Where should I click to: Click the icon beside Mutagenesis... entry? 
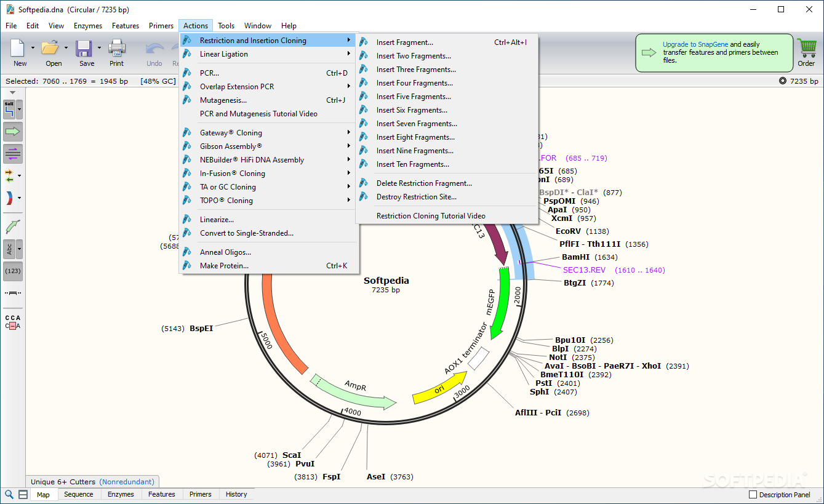pyautogui.click(x=187, y=100)
